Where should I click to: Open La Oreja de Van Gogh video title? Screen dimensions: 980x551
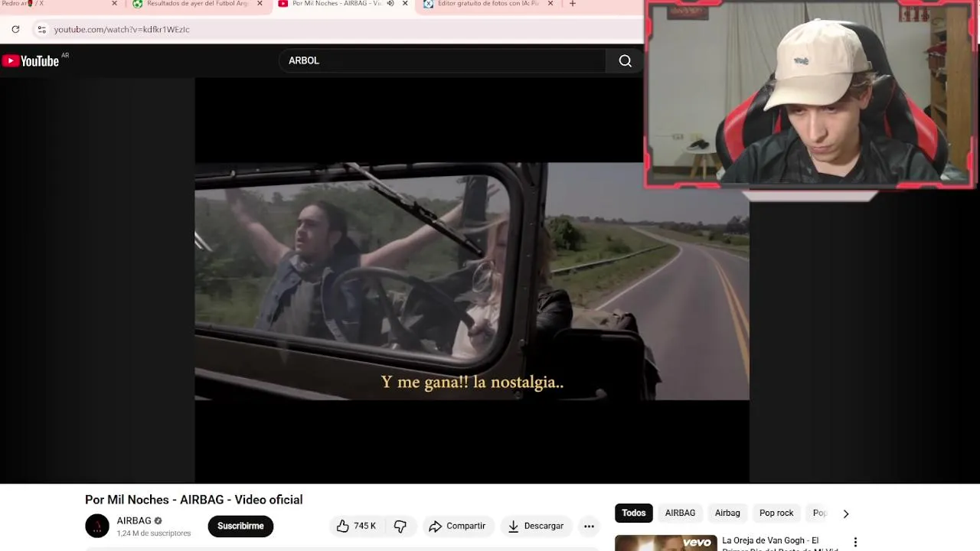point(781,544)
